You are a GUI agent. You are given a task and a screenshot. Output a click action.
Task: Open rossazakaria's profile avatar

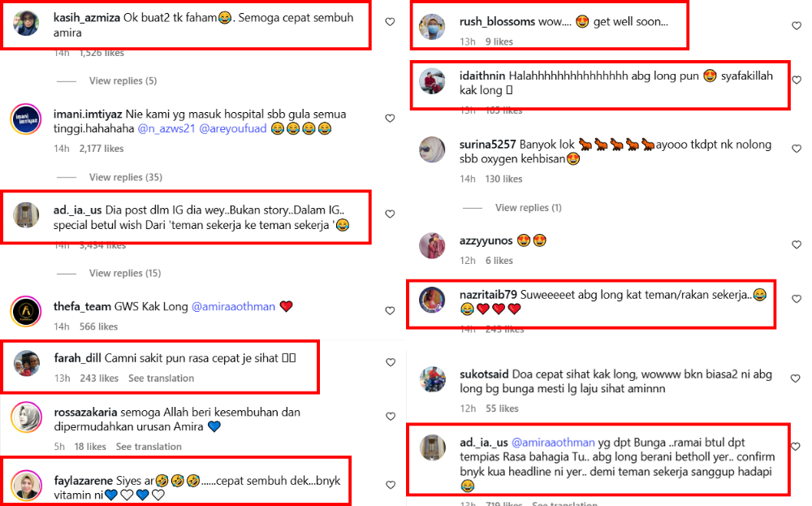tap(27, 417)
